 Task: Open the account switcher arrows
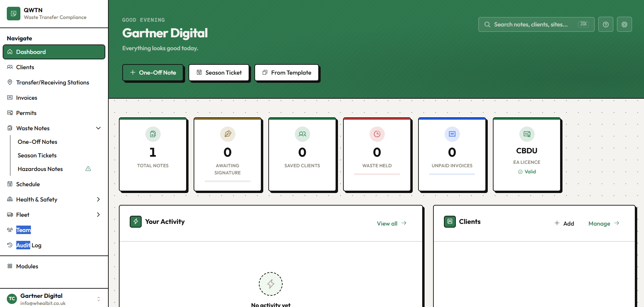click(x=99, y=299)
